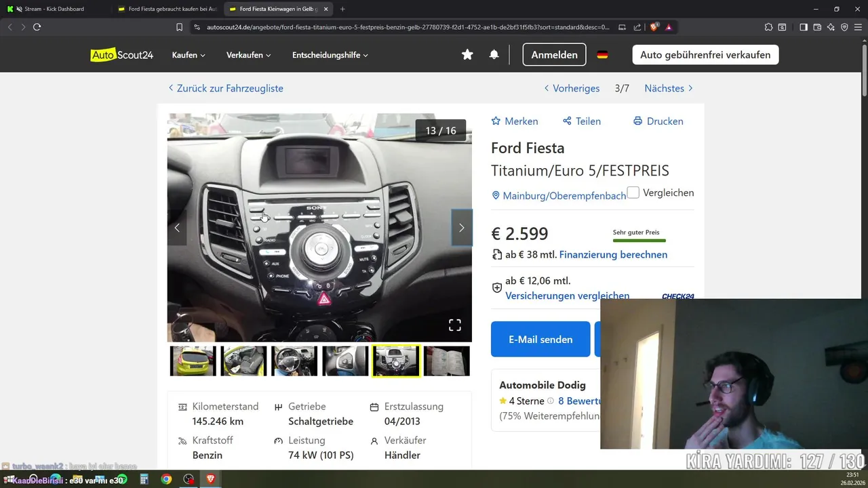Go to Nächstes listing

coord(669,88)
